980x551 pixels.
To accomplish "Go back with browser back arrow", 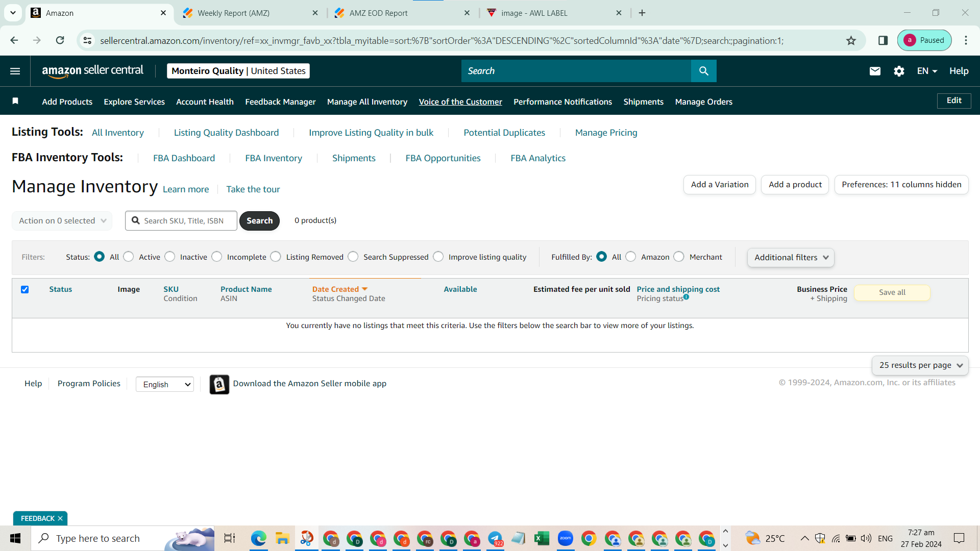I will tap(14, 40).
